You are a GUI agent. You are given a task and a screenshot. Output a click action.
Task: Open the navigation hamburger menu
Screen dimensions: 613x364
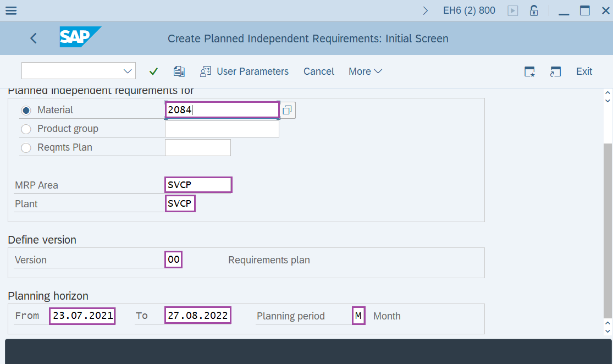(x=11, y=10)
